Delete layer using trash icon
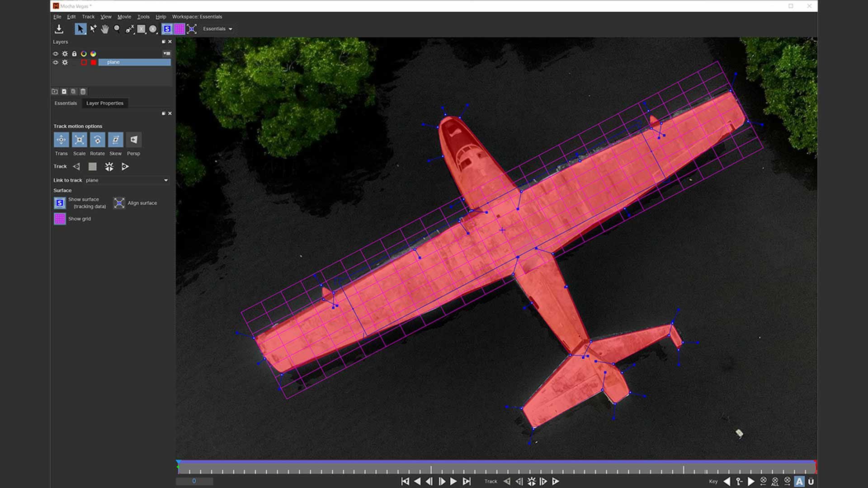The height and width of the screenshot is (488, 868). [83, 91]
